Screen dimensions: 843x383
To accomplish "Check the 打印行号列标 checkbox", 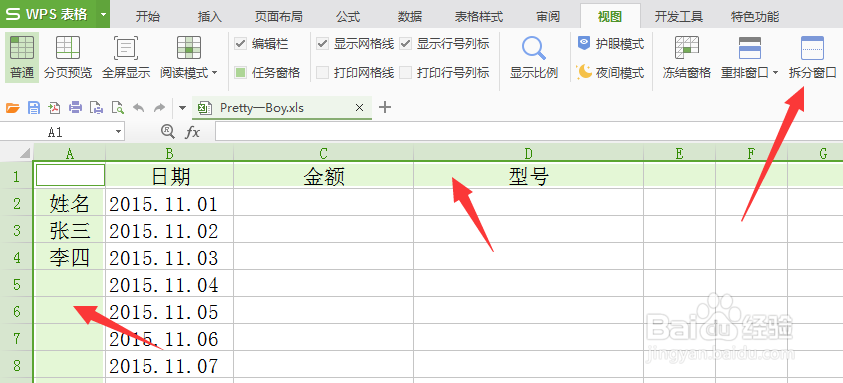I will (405, 73).
